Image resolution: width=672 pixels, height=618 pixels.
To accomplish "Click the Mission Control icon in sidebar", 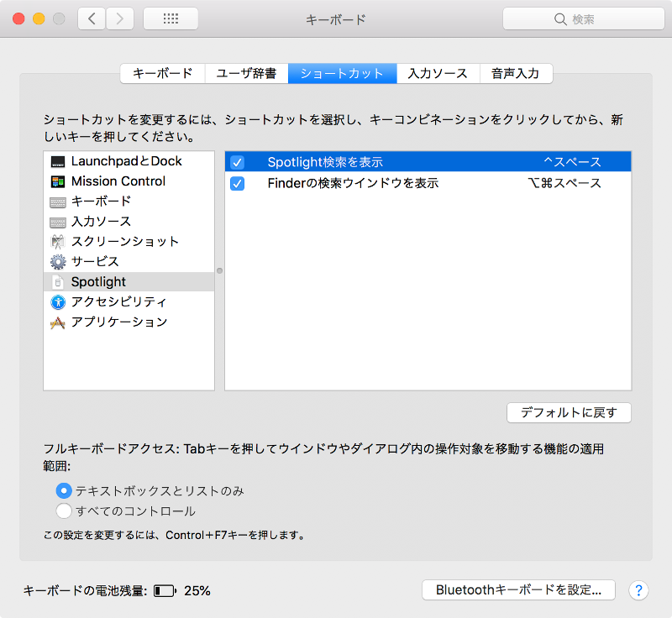I will [58, 181].
